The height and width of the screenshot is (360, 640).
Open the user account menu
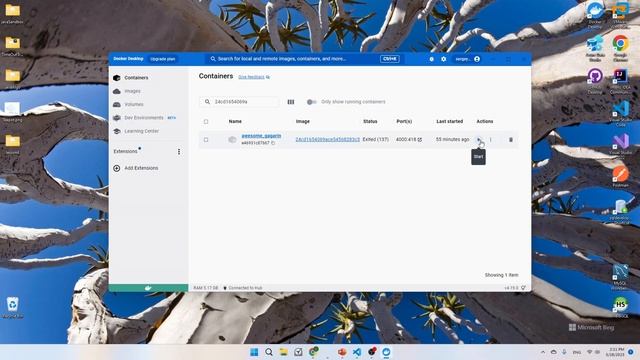(468, 59)
